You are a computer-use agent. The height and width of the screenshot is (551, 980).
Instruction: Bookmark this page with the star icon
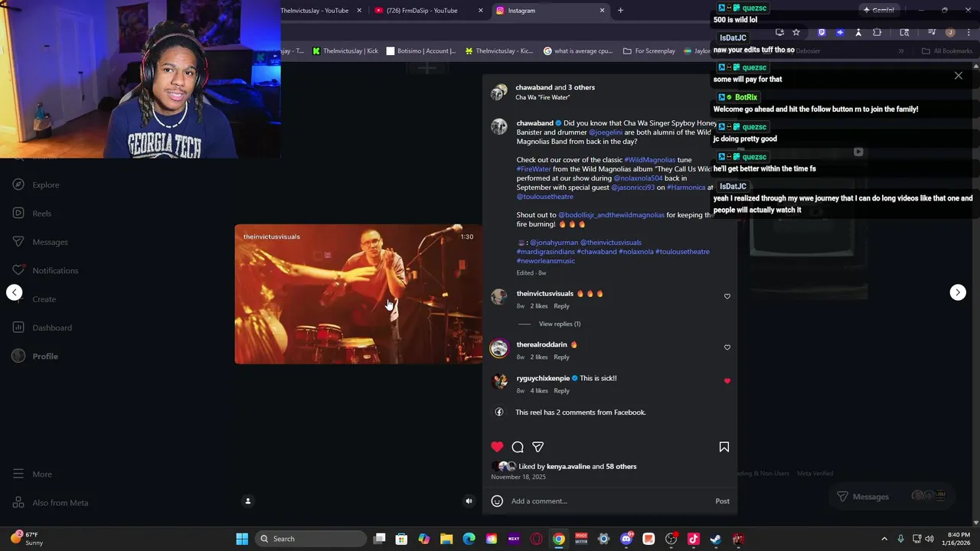tap(796, 32)
